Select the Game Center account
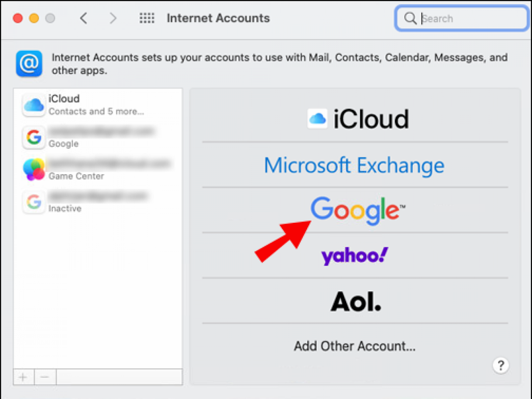The image size is (532, 399). coord(98,170)
